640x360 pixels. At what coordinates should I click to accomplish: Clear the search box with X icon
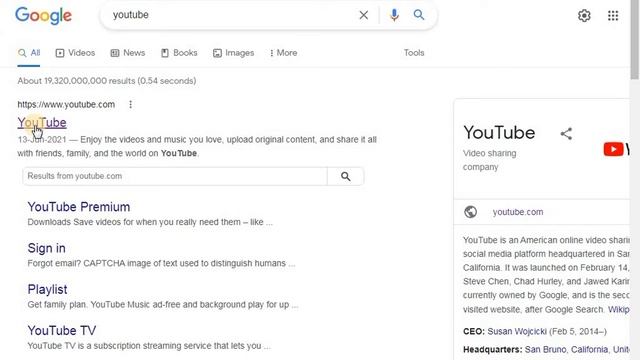coord(363,15)
